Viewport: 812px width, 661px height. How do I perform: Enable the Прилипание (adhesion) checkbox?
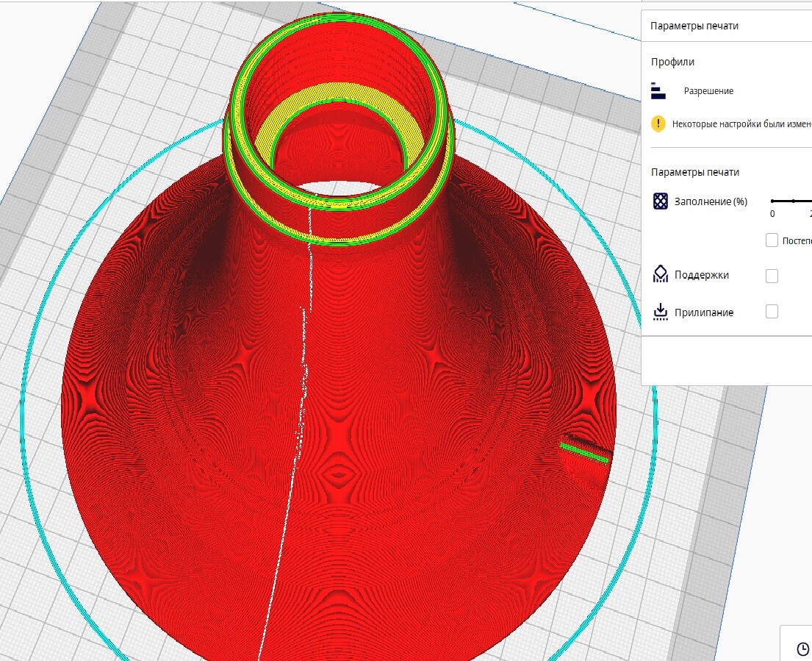coord(772,312)
